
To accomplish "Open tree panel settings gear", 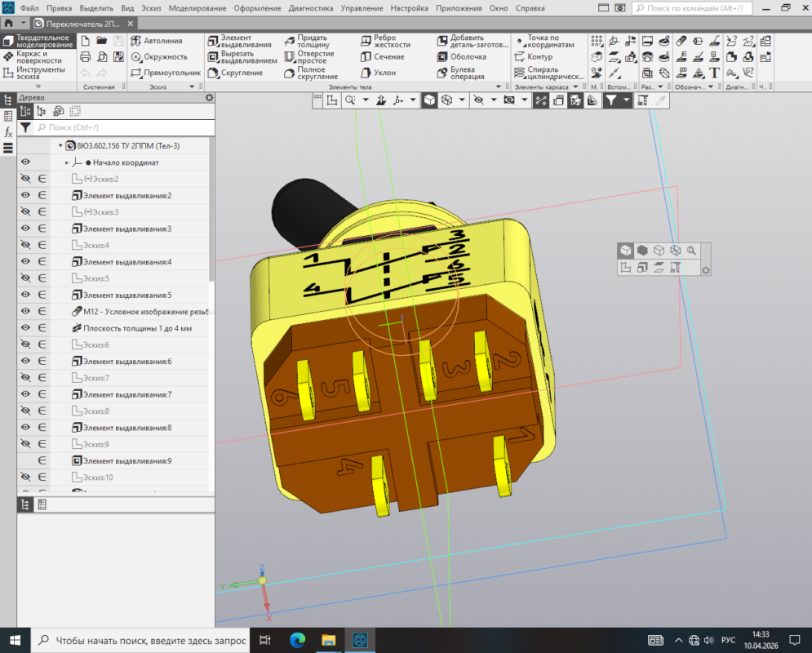I will pyautogui.click(x=209, y=97).
